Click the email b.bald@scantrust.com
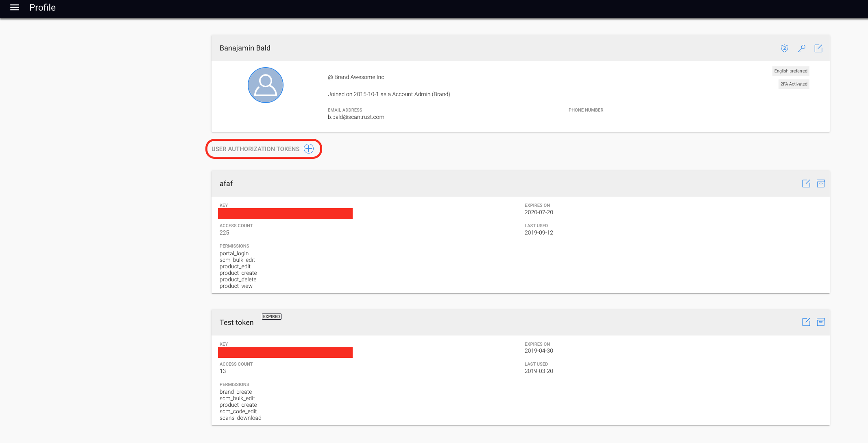This screenshot has height=443, width=868. [x=356, y=117]
